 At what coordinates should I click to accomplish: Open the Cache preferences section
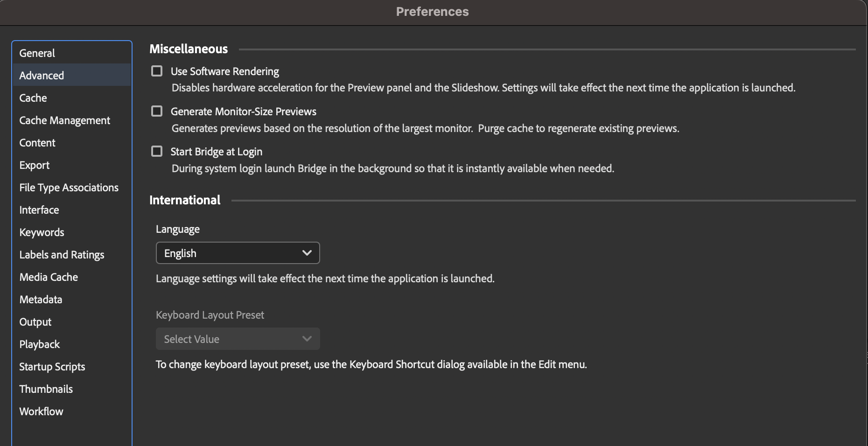33,98
